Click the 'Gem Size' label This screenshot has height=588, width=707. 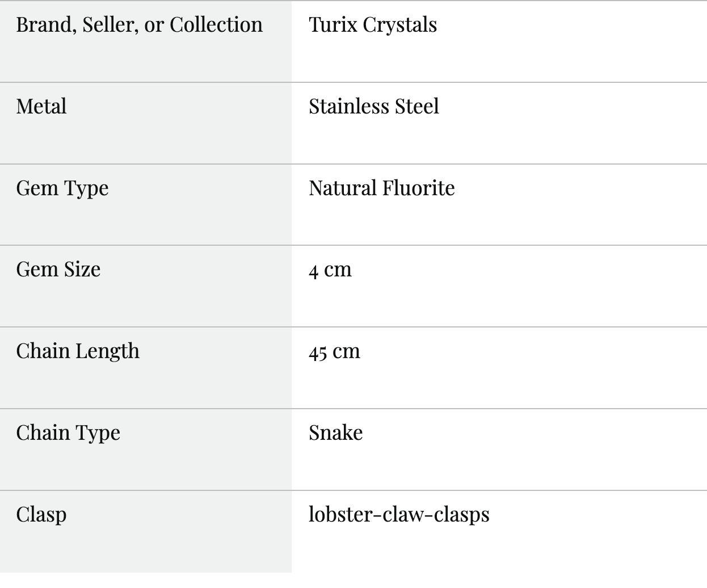coord(58,270)
